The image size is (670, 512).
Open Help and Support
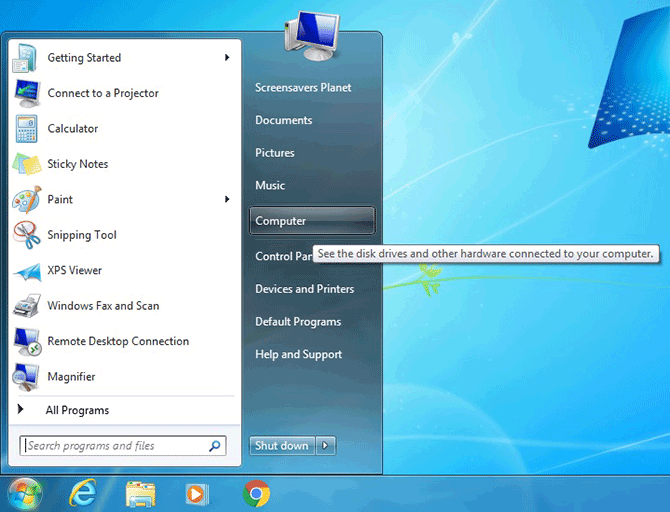[299, 354]
